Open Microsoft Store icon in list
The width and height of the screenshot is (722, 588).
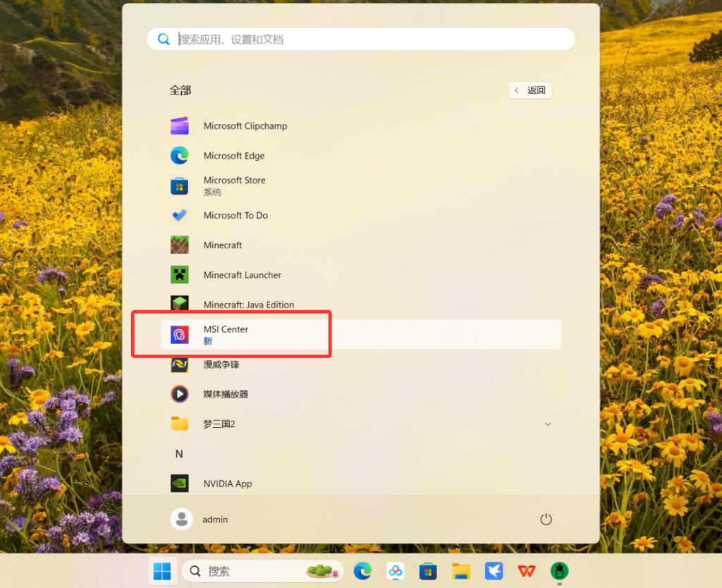(180, 186)
